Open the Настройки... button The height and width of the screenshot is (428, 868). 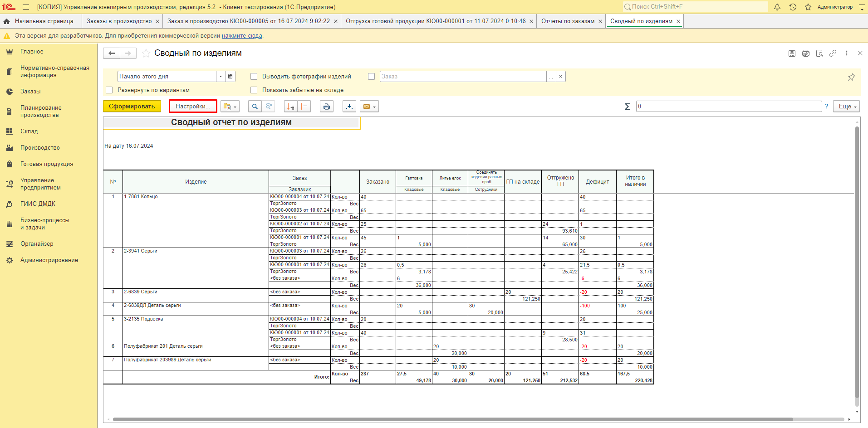(193, 107)
